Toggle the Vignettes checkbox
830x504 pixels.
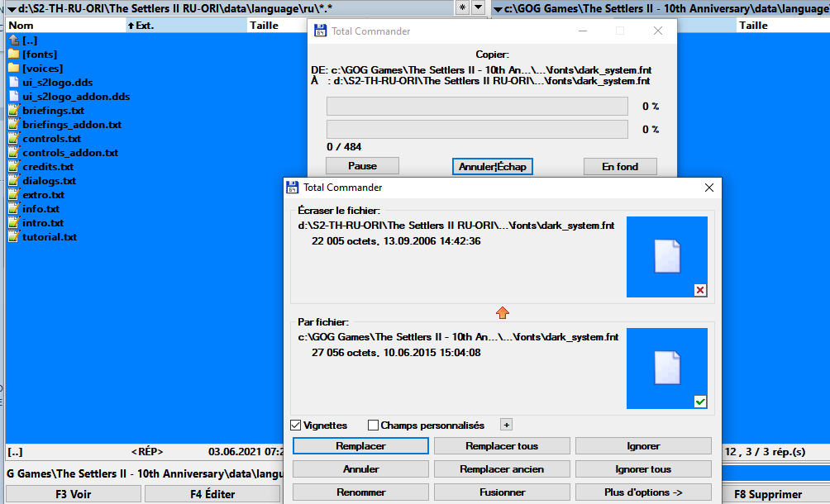(295, 426)
